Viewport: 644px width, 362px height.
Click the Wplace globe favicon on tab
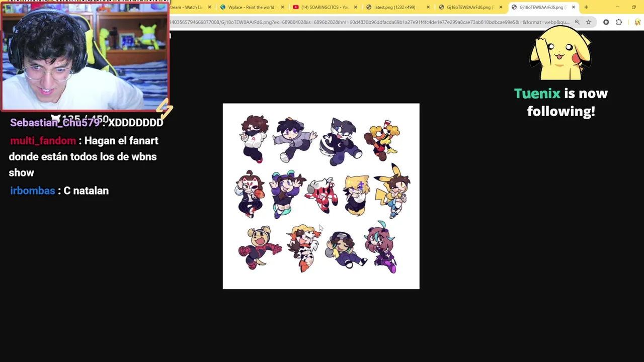223,7
